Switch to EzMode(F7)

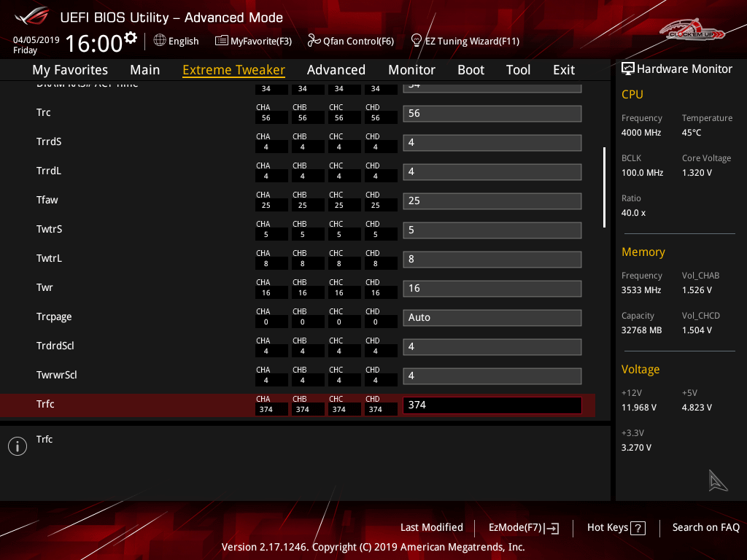(x=523, y=527)
